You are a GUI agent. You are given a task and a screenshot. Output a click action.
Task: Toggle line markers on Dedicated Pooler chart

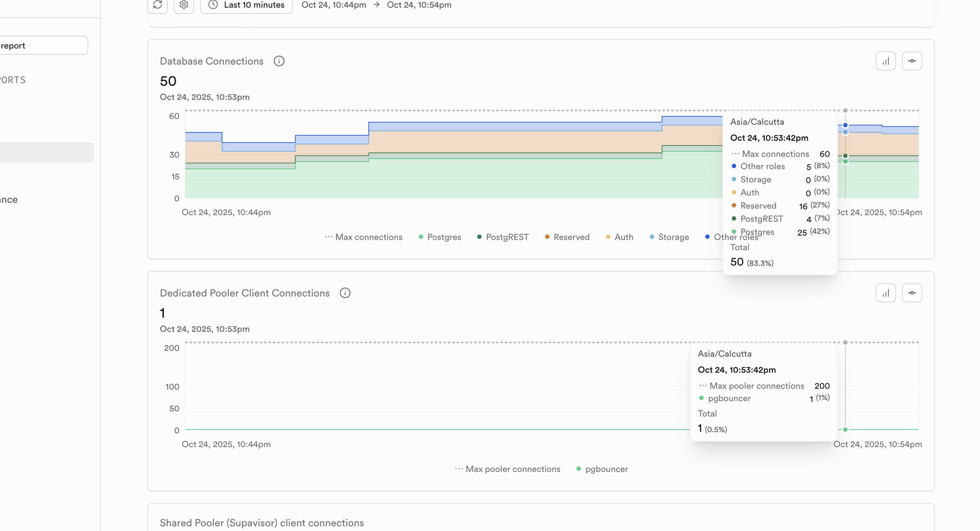(911, 293)
